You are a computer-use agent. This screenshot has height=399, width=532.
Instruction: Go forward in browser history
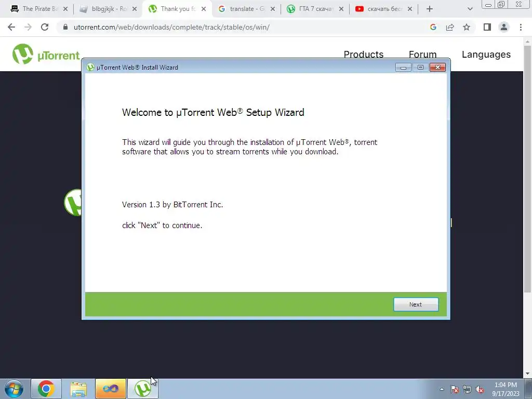(x=28, y=27)
